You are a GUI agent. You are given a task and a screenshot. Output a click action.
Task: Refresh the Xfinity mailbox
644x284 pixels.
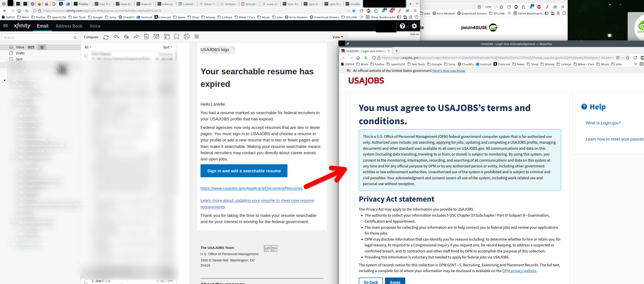(106, 37)
